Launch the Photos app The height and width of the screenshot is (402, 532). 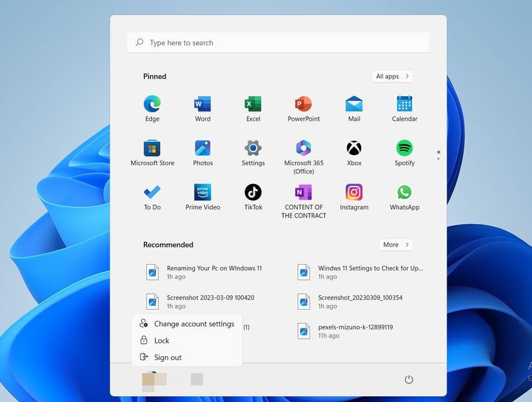(x=202, y=148)
